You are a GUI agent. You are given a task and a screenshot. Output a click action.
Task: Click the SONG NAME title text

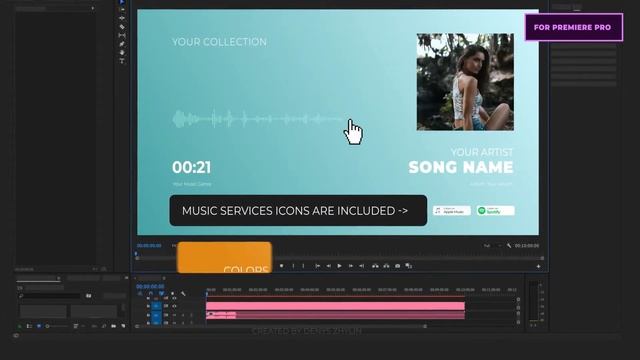click(x=461, y=167)
